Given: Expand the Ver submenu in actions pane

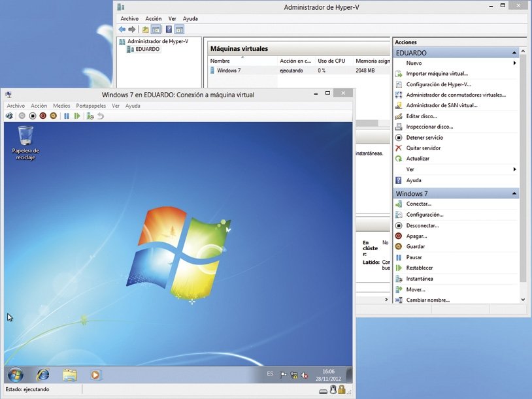Looking at the screenshot, I should point(514,169).
